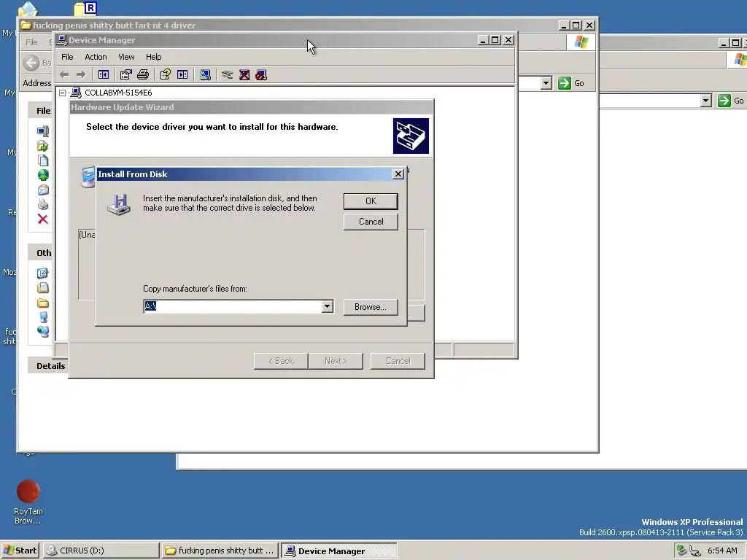Image resolution: width=747 pixels, height=560 pixels.
Task: Click the A:\ path input field
Action: [233, 306]
